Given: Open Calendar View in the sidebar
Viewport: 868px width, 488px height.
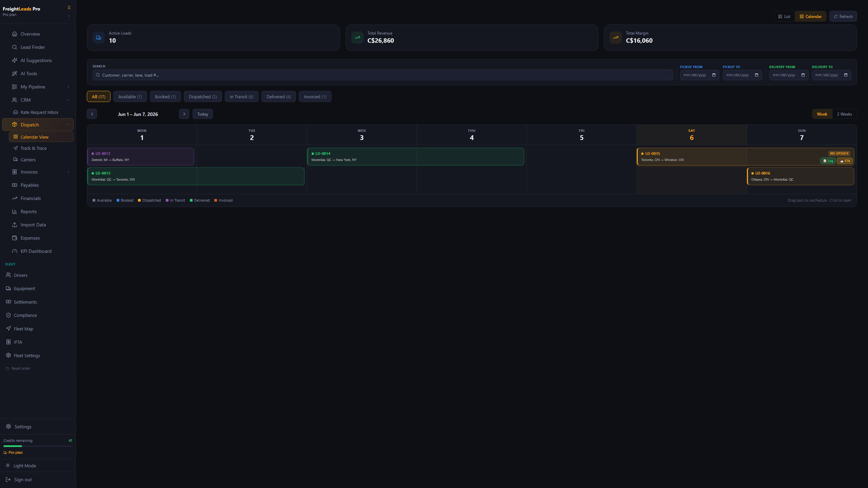Looking at the screenshot, I should coord(41,137).
